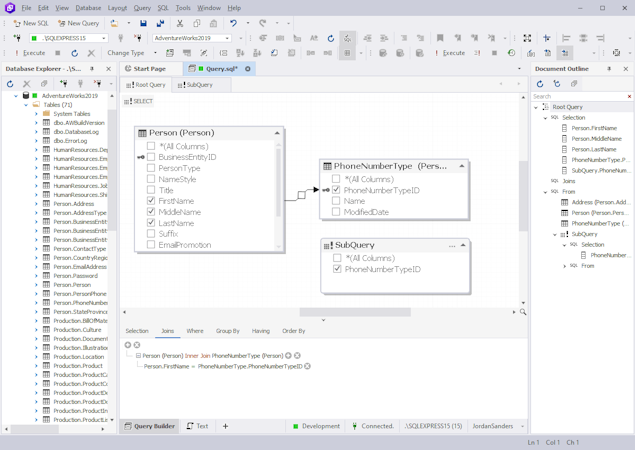635x450 pixels.
Task: Switch to the Text view
Action: pos(198,426)
